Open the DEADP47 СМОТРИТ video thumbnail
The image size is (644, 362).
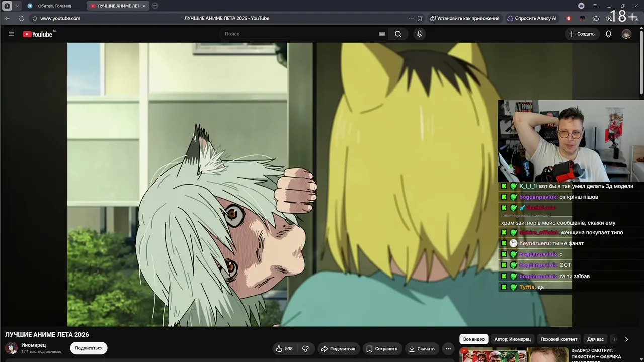[x=514, y=355]
